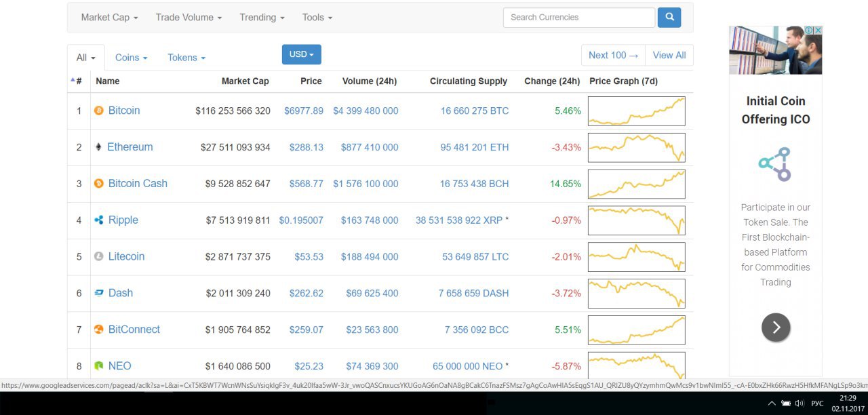Click the blockchain nodes icon in ad
Viewport: 868px width, 415px height.
(775, 164)
